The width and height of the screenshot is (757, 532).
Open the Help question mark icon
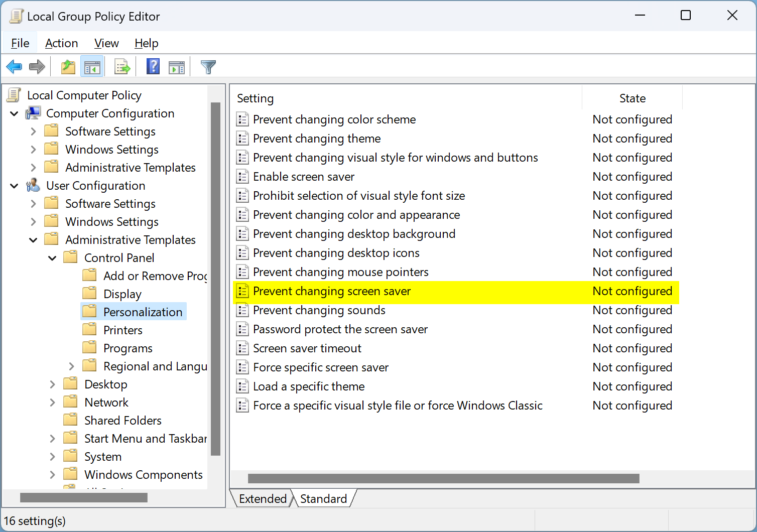point(153,66)
